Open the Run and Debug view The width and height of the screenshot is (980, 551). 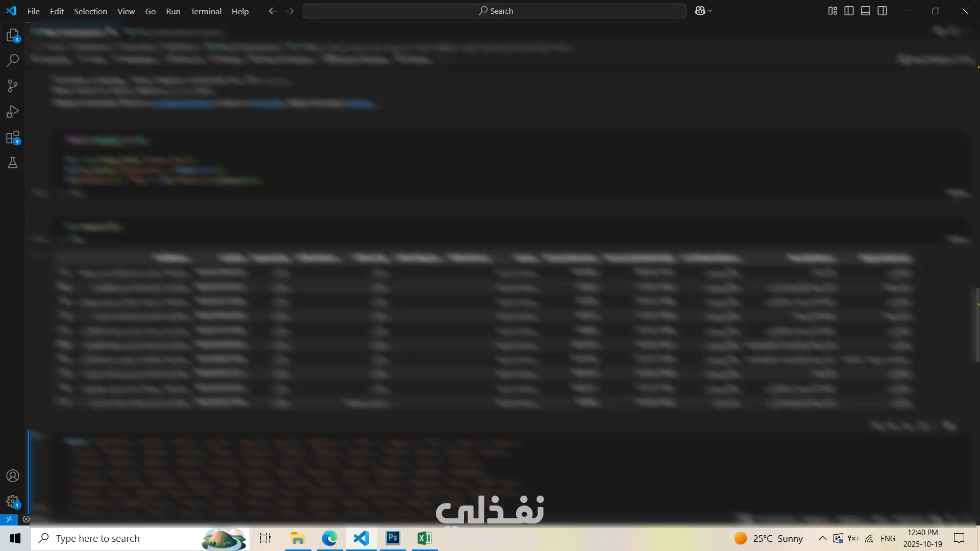pyautogui.click(x=13, y=112)
